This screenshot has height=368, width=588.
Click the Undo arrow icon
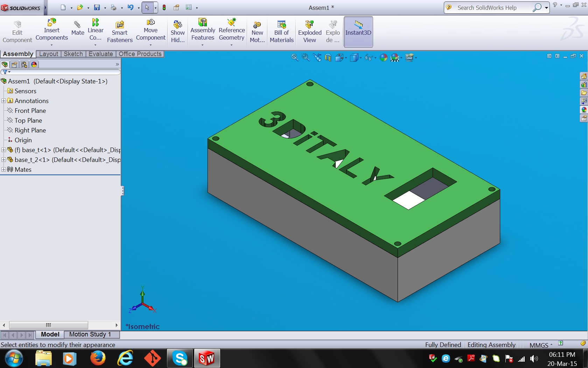click(131, 7)
